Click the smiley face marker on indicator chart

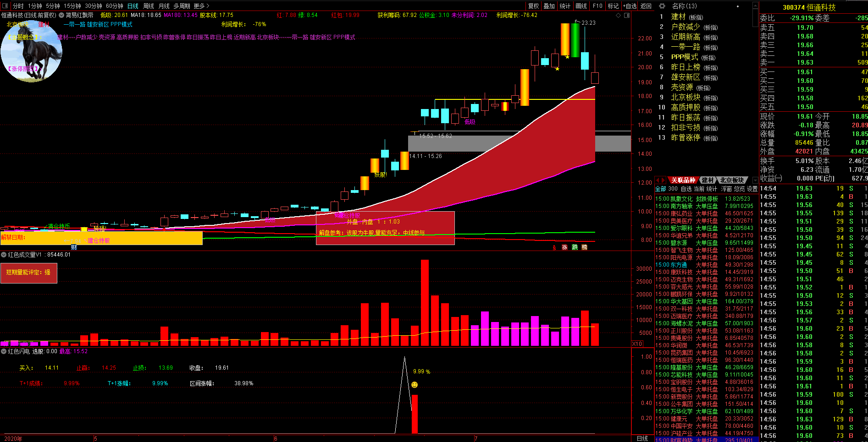click(415, 385)
